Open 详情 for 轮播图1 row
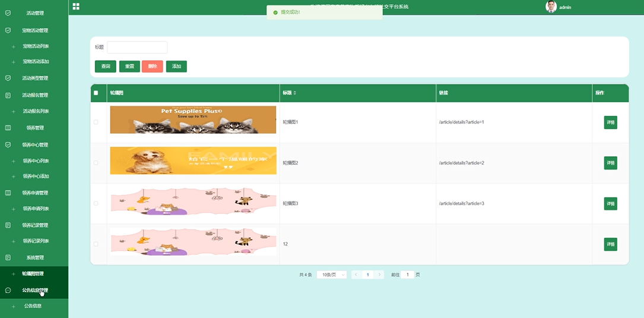Screen dimensions: 644x318 tap(610, 122)
